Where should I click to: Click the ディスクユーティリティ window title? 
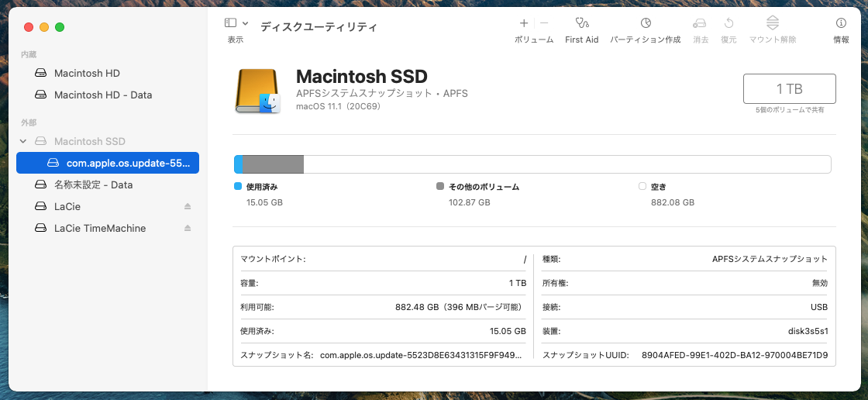coord(319,26)
